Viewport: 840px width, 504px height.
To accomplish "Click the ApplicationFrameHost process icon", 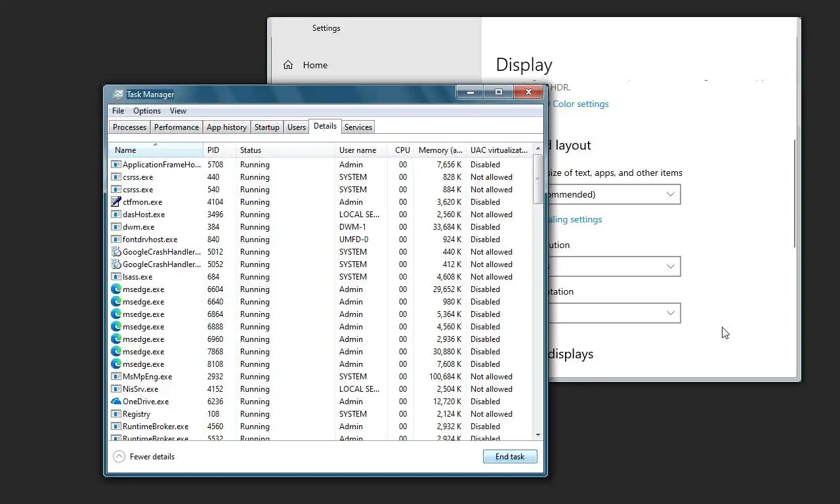I will tap(116, 165).
